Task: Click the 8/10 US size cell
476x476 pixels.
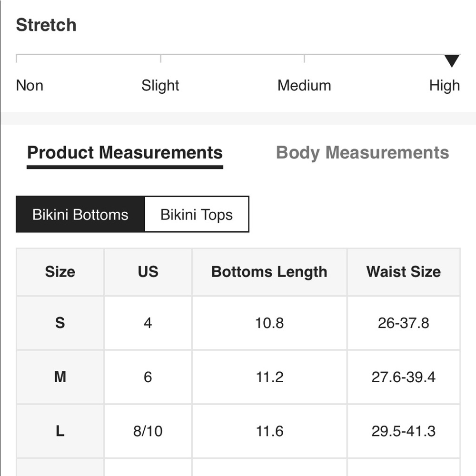Action: (x=148, y=431)
